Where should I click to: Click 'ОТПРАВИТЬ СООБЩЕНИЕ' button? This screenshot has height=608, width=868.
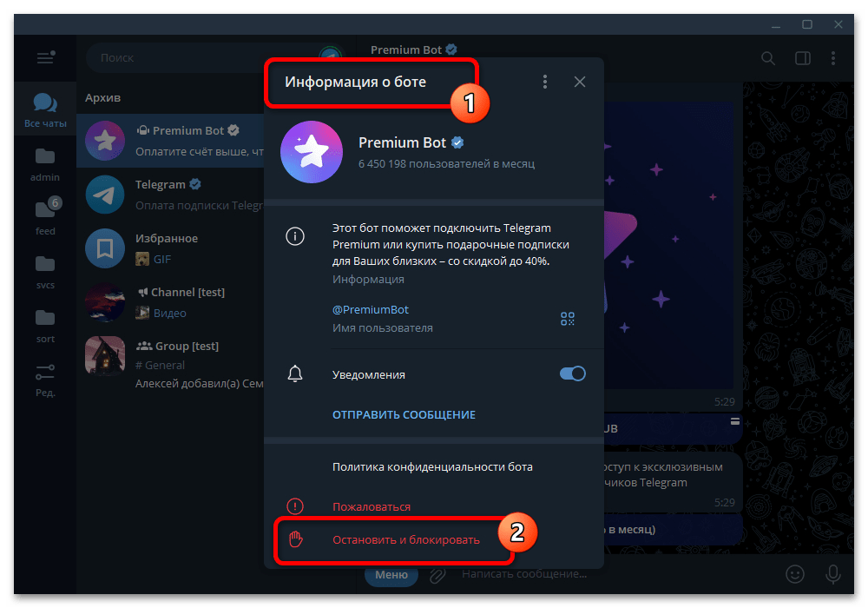pyautogui.click(x=404, y=415)
